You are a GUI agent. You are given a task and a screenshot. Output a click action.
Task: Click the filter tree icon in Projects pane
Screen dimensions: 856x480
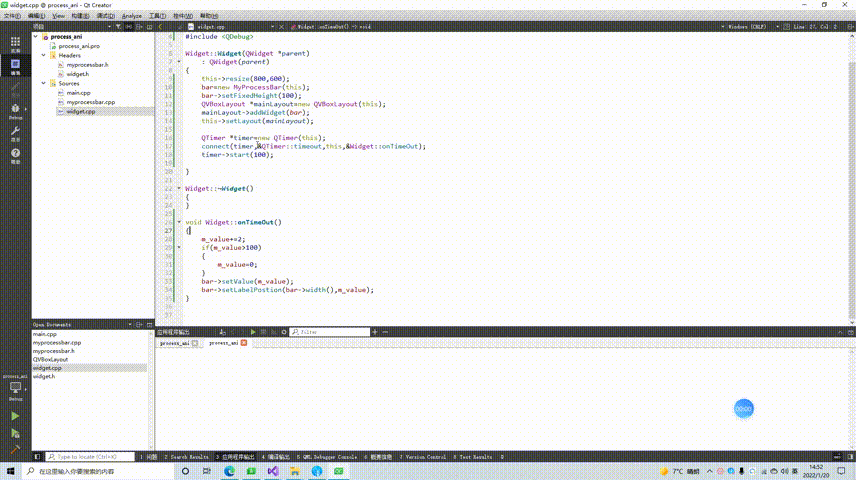click(118, 26)
